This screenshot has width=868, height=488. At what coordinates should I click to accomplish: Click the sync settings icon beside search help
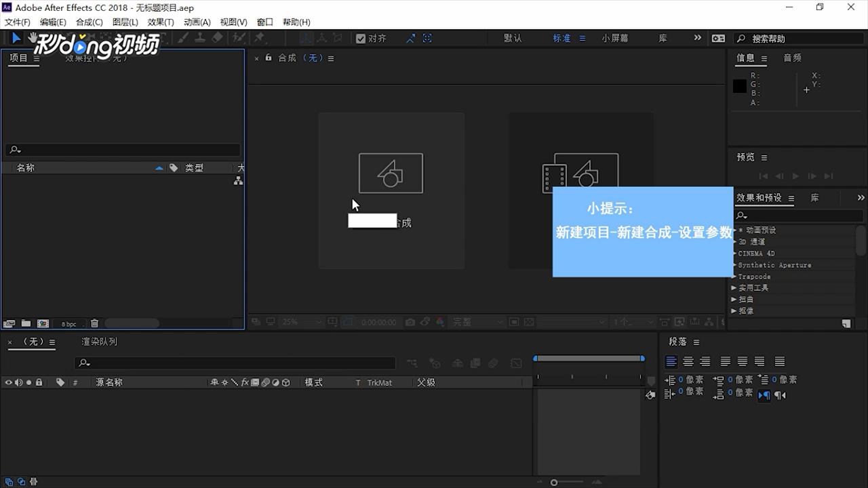coord(718,39)
